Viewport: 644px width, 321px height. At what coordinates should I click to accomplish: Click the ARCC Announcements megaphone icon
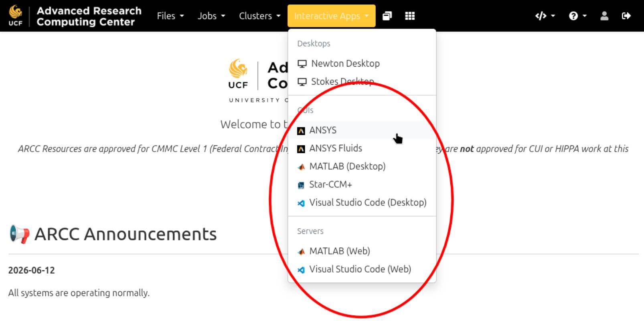click(20, 234)
